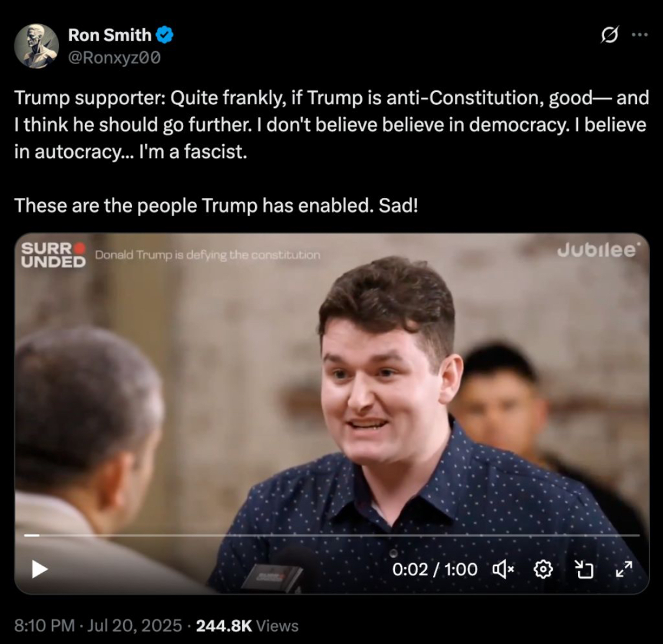This screenshot has height=644, width=663.
Task: Click the Ron Smith display name
Action: 110,35
